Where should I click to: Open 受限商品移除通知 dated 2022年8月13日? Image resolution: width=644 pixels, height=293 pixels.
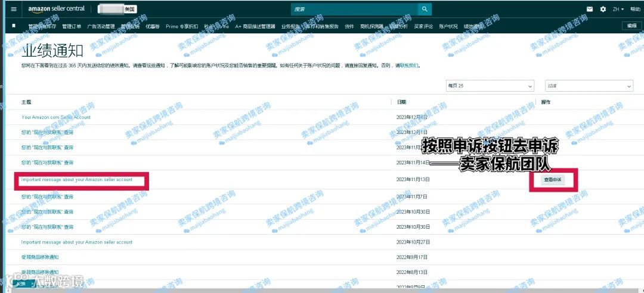[40, 272]
